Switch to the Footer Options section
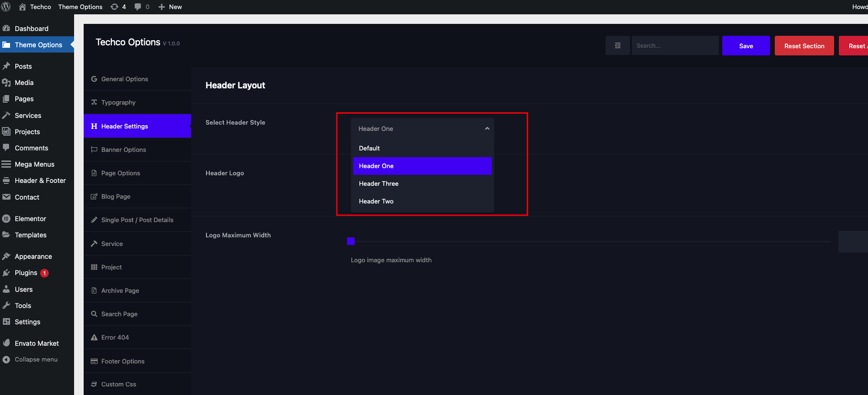The image size is (868, 395). pos(122,361)
